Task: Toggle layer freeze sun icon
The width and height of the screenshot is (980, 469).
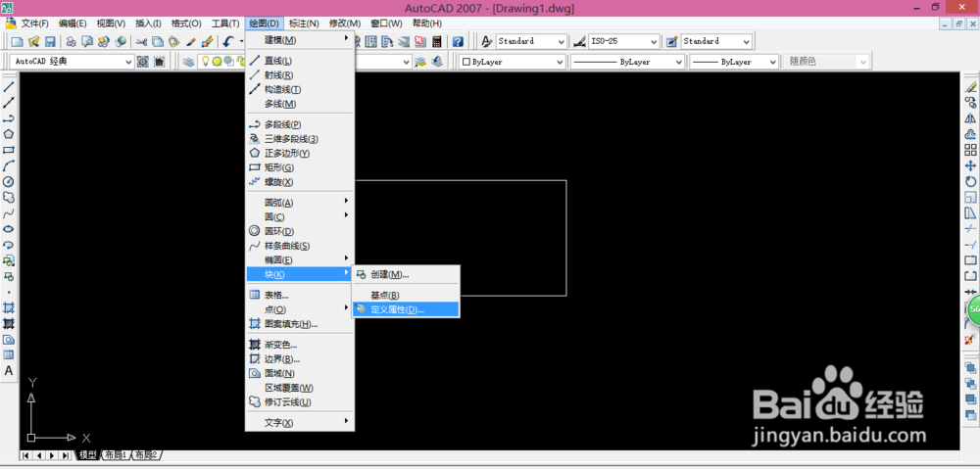Action: 217,62
